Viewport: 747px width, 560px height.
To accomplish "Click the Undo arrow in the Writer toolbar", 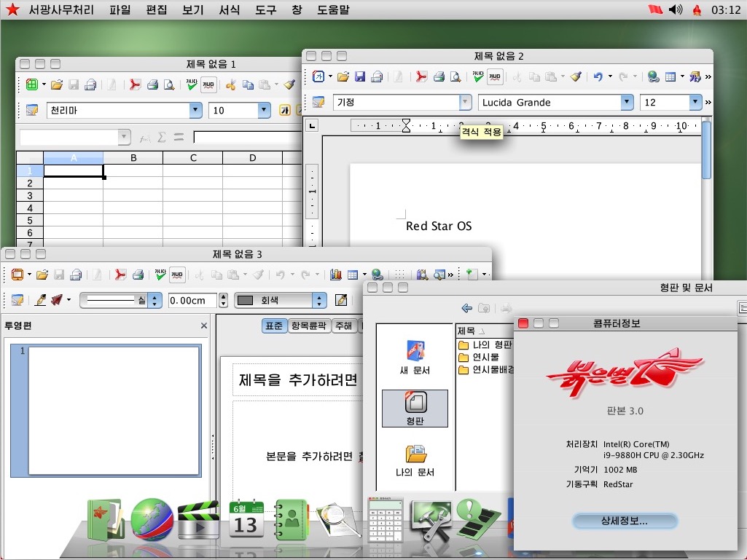I will click(x=598, y=76).
